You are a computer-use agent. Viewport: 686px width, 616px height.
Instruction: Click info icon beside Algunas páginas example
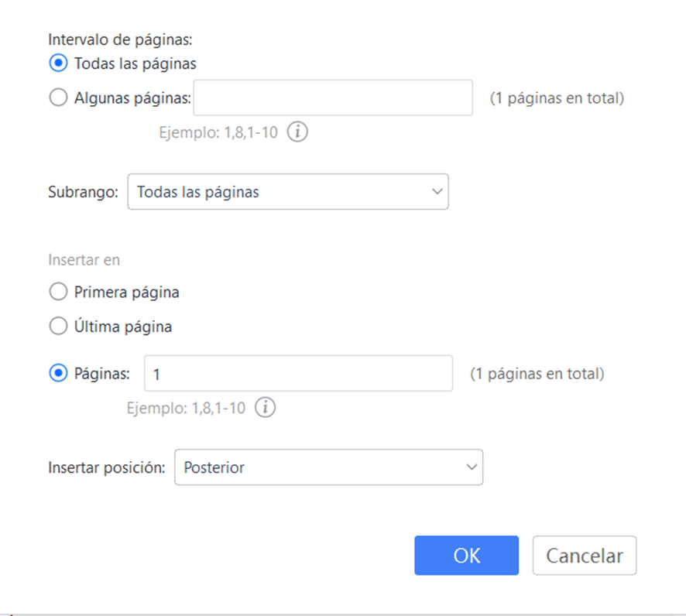pyautogui.click(x=297, y=132)
